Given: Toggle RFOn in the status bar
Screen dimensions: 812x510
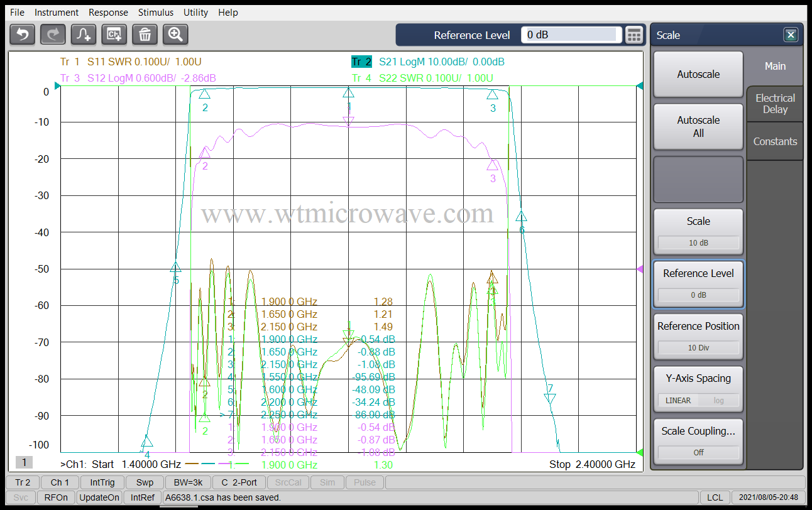Looking at the screenshot, I should point(55,497).
